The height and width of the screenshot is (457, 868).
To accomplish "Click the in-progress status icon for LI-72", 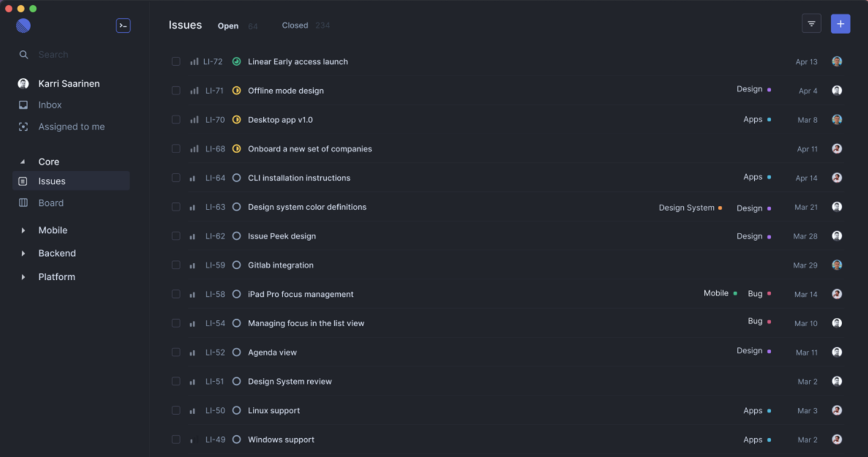I will [236, 62].
